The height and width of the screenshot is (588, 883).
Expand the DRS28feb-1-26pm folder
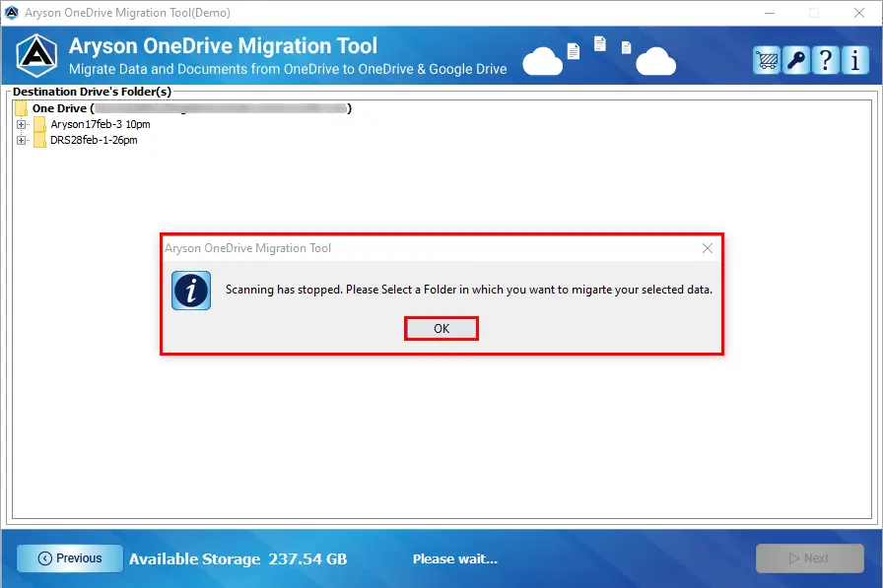coord(21,140)
